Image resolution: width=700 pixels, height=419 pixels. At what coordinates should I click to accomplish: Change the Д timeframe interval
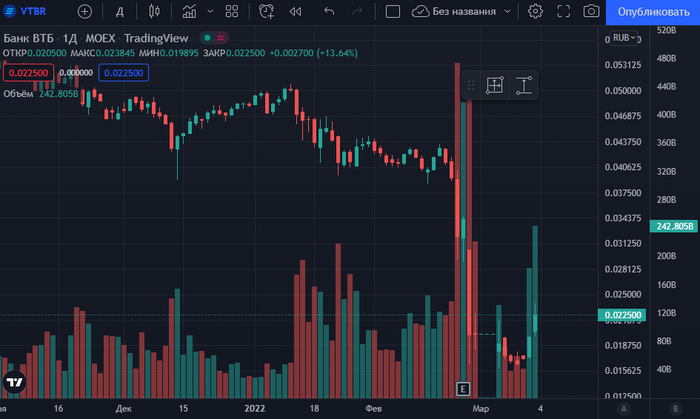119,11
